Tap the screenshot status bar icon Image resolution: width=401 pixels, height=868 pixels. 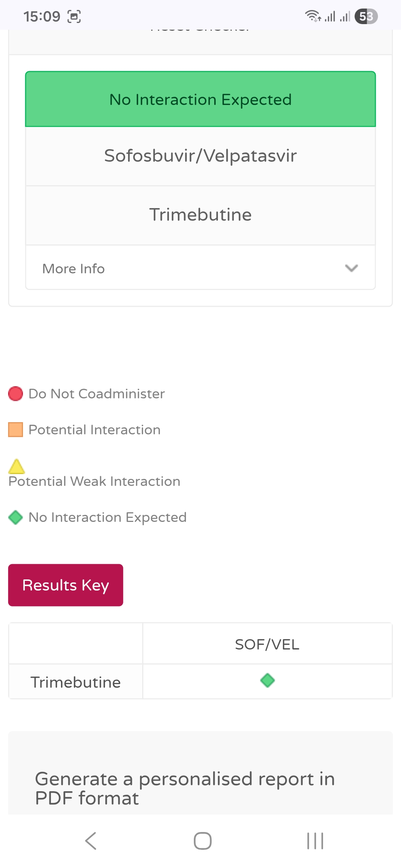74,17
